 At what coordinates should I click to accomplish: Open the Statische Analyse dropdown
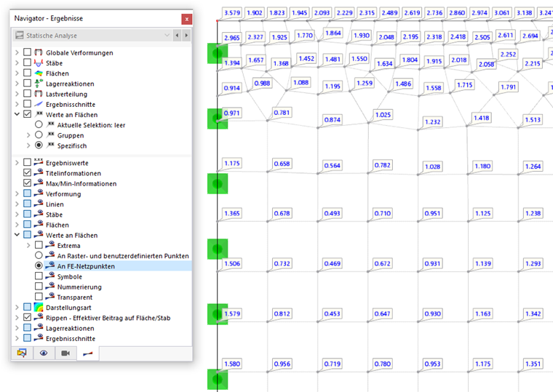[167, 35]
